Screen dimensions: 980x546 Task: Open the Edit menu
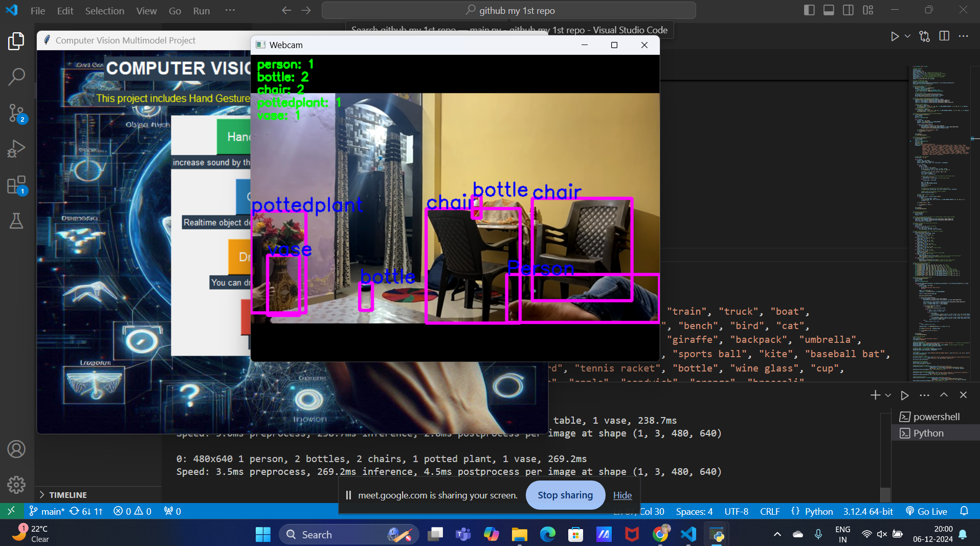(65, 11)
